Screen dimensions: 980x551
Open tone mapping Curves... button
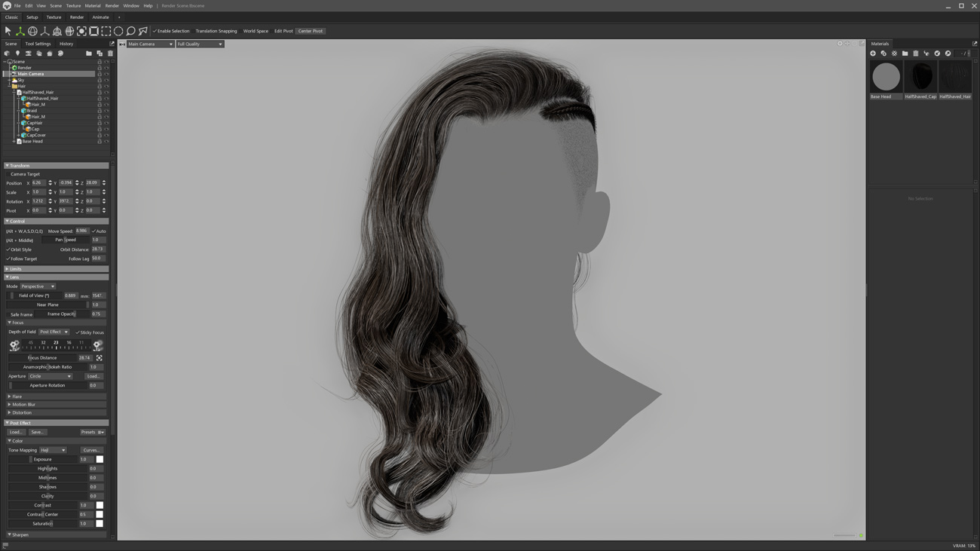[x=91, y=450]
